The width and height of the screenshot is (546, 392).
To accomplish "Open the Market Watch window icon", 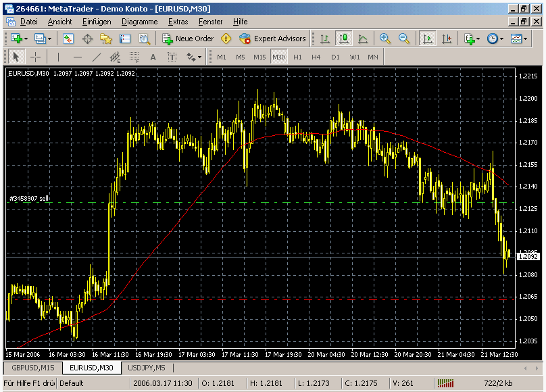I will (68, 39).
